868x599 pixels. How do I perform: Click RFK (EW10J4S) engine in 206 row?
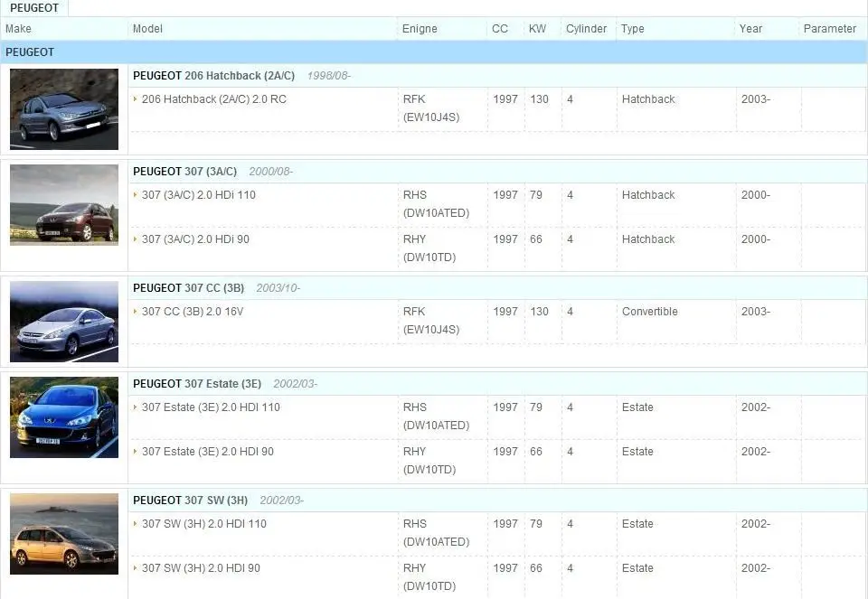(431, 108)
